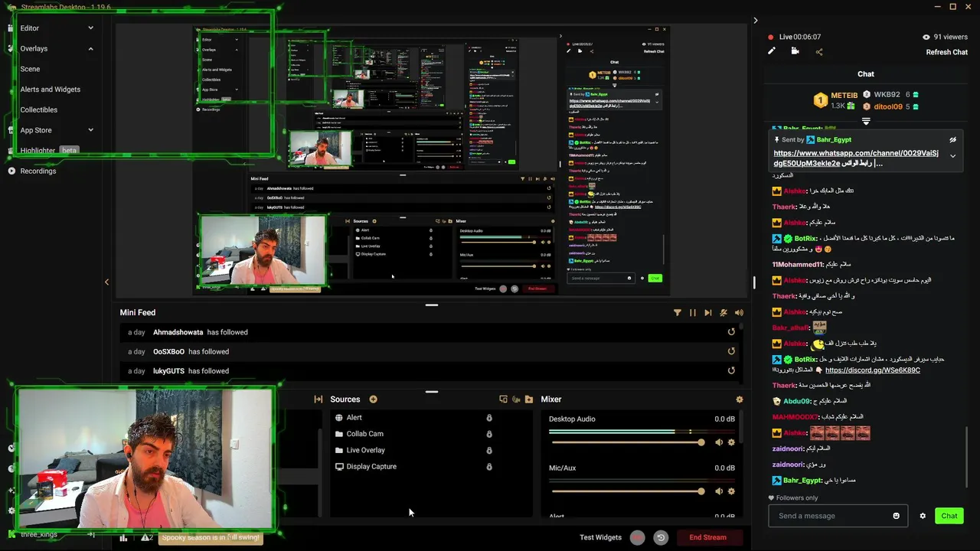Mute the Mic/Aux channel
Screen dimensions: 980x551
click(x=718, y=491)
